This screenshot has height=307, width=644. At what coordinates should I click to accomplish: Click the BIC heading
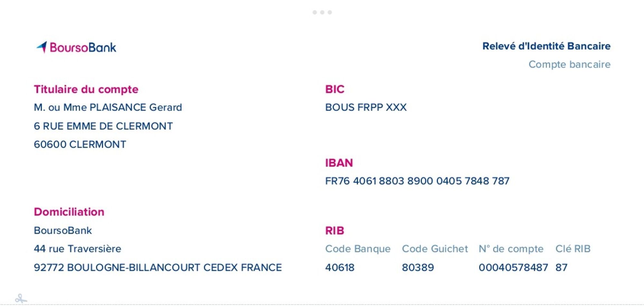[x=335, y=89]
